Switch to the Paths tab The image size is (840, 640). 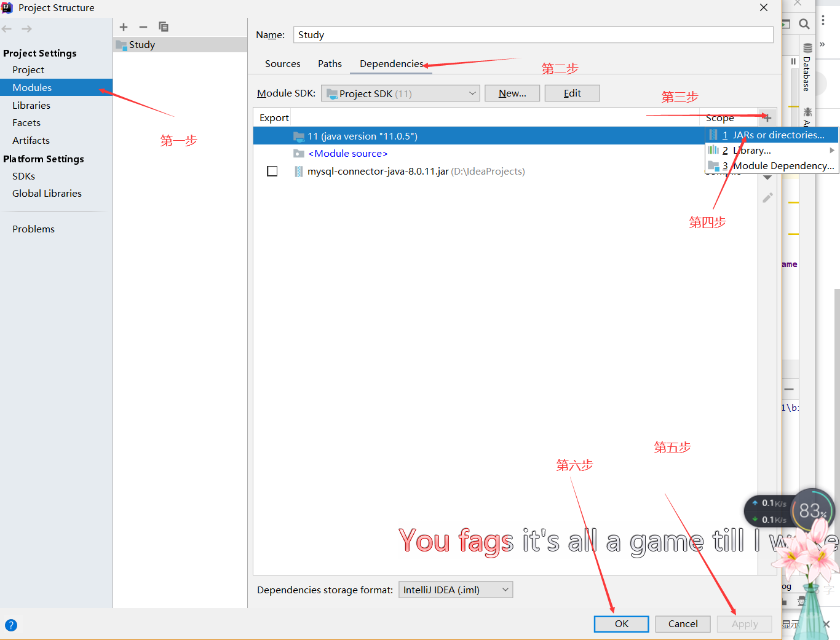(330, 64)
